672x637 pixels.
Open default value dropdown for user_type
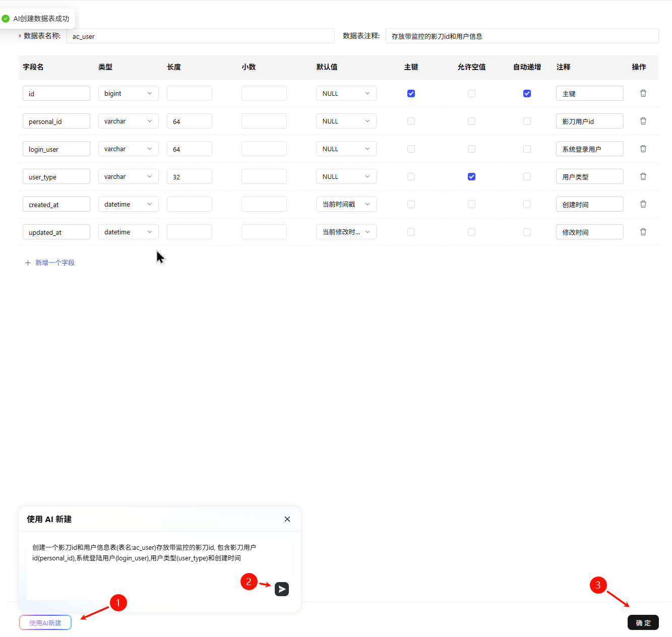346,176
